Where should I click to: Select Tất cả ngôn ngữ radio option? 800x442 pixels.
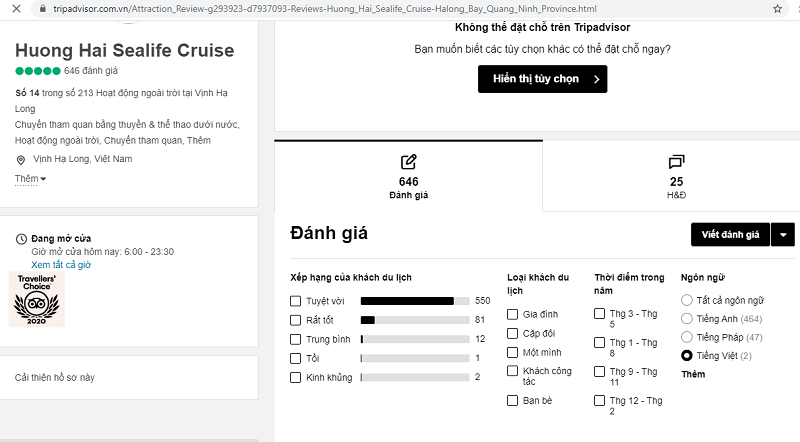[x=687, y=300]
